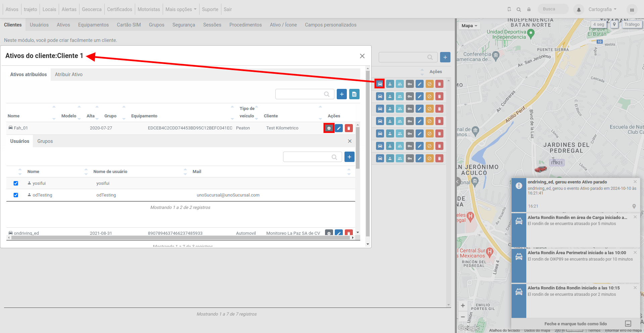Focus the Busca search field in top bar
The width and height of the screenshot is (644, 333).
[x=553, y=9]
